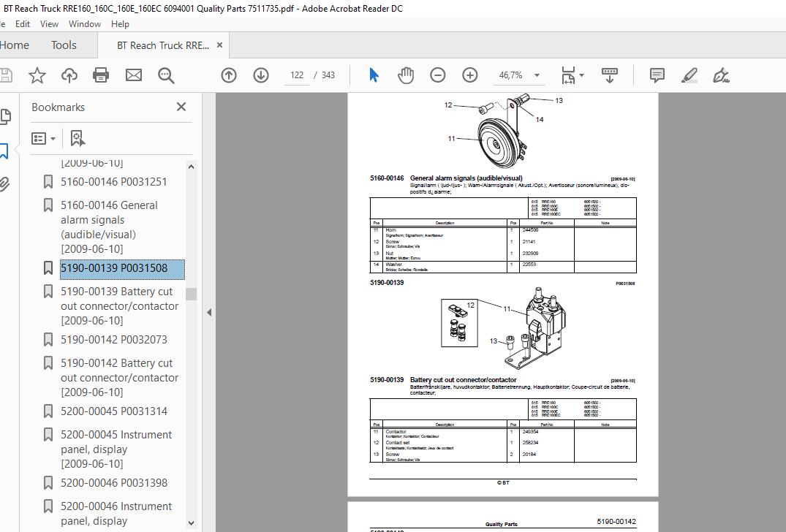
Task: Select bookmark 5190-00139 P0031508
Action: pyautogui.click(x=122, y=268)
